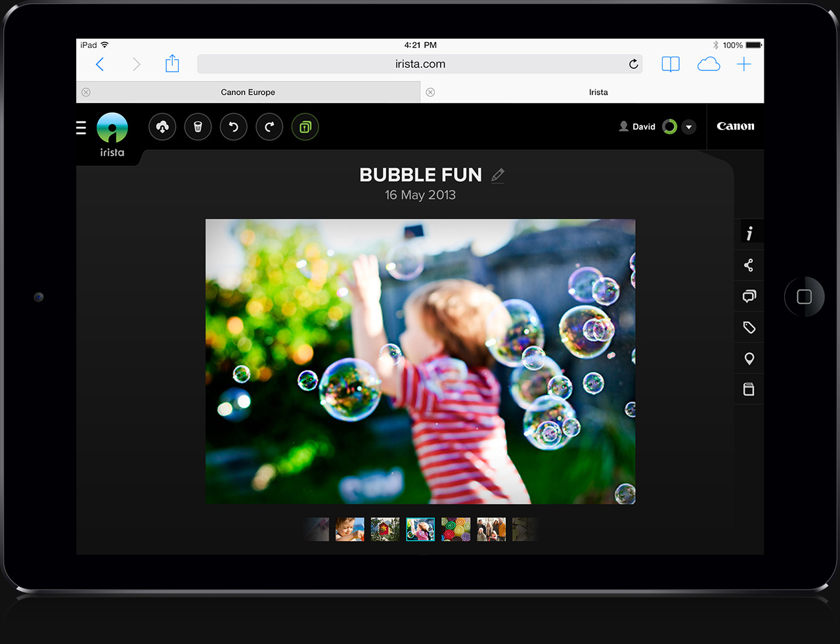Tap the Safari back arrow button

[x=100, y=64]
